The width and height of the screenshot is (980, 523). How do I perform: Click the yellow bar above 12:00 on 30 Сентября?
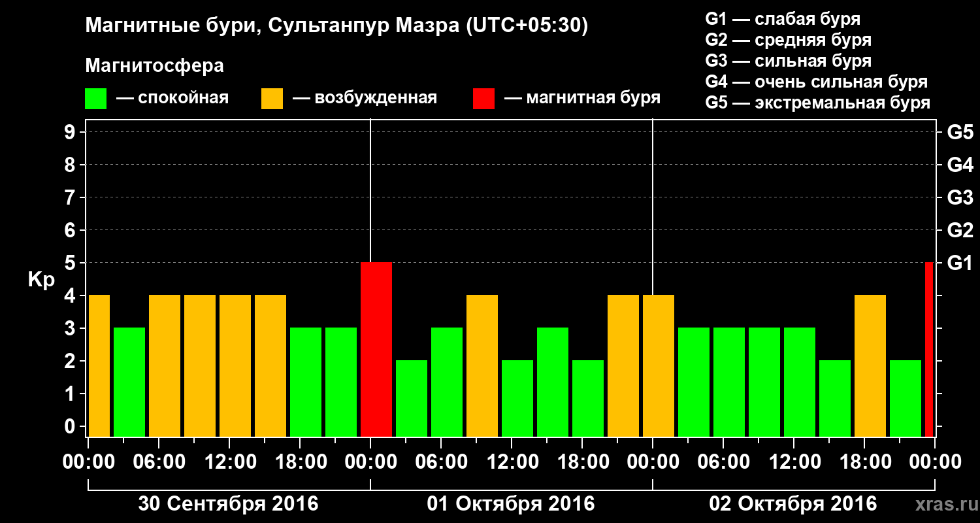pos(235,365)
